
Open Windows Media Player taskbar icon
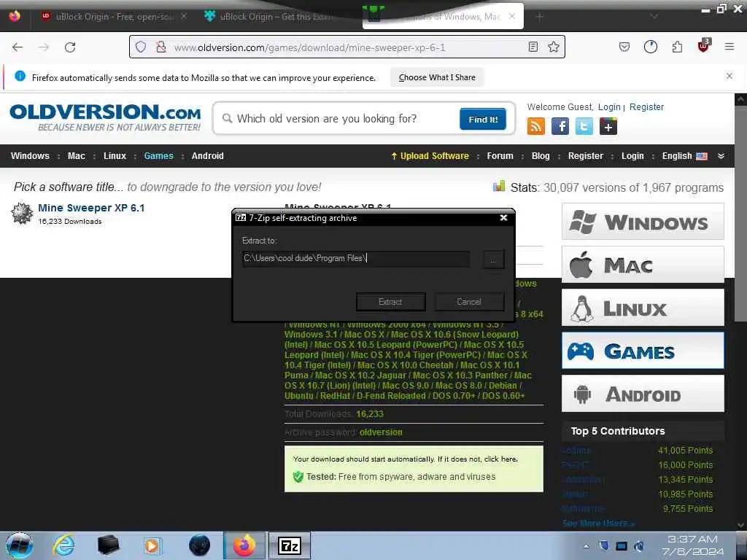click(x=152, y=545)
